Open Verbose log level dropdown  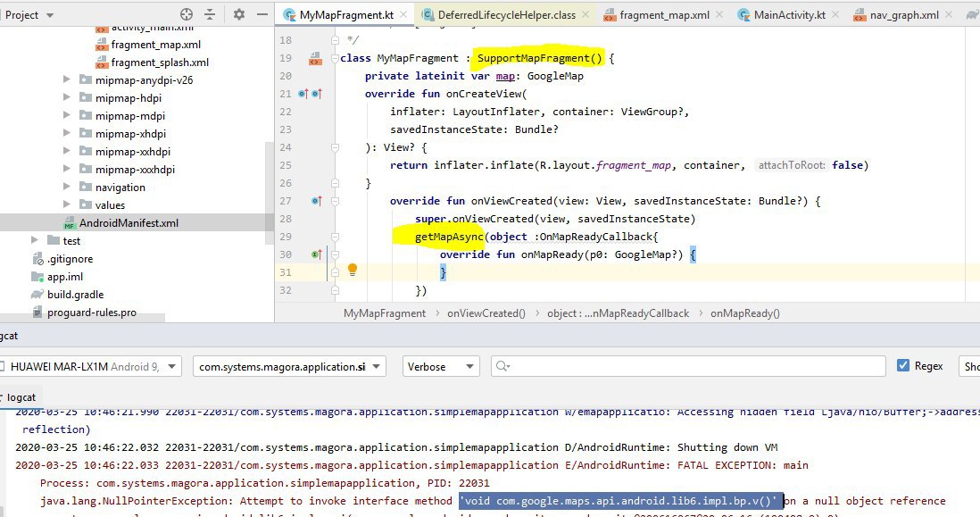[441, 366]
